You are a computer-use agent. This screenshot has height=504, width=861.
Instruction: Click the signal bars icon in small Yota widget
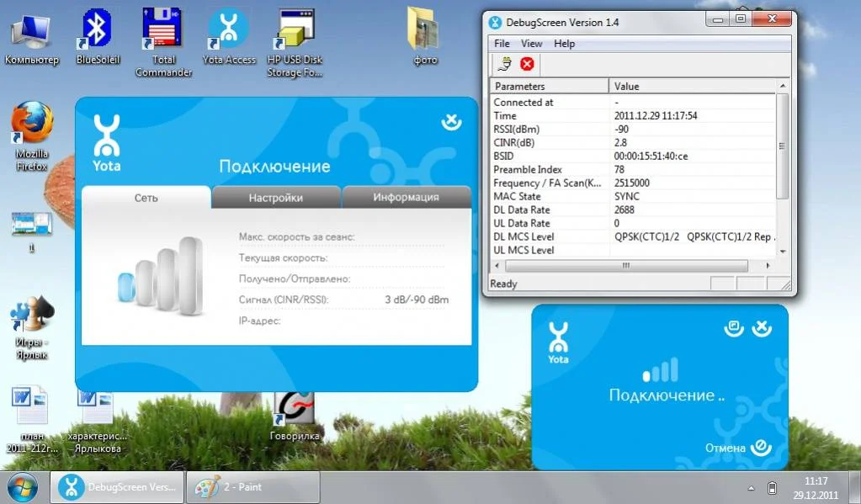(661, 370)
